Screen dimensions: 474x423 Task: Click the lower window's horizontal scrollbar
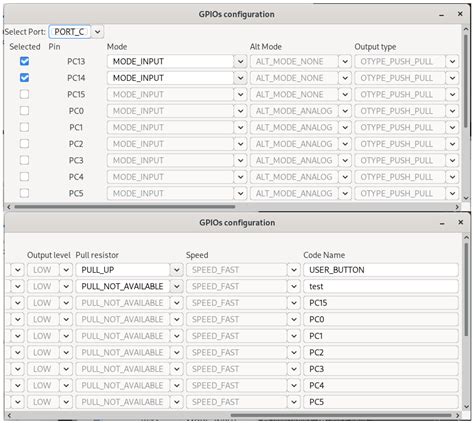341,415
